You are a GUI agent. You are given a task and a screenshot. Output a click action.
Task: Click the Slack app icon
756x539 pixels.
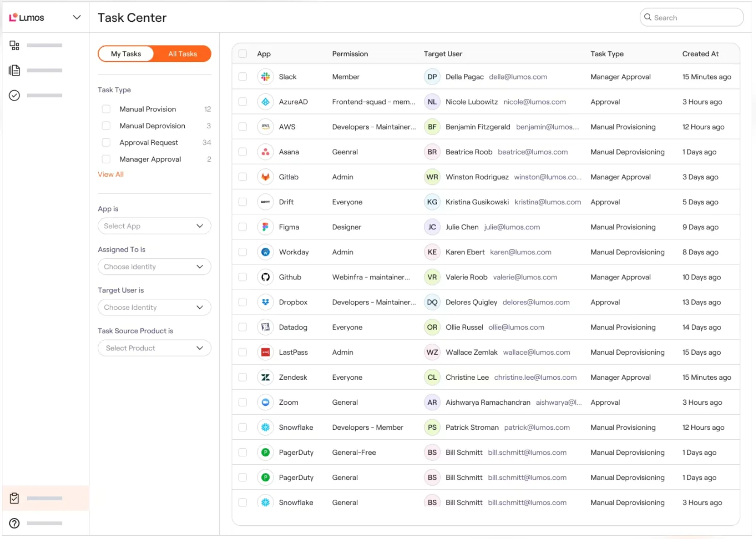pyautogui.click(x=266, y=77)
